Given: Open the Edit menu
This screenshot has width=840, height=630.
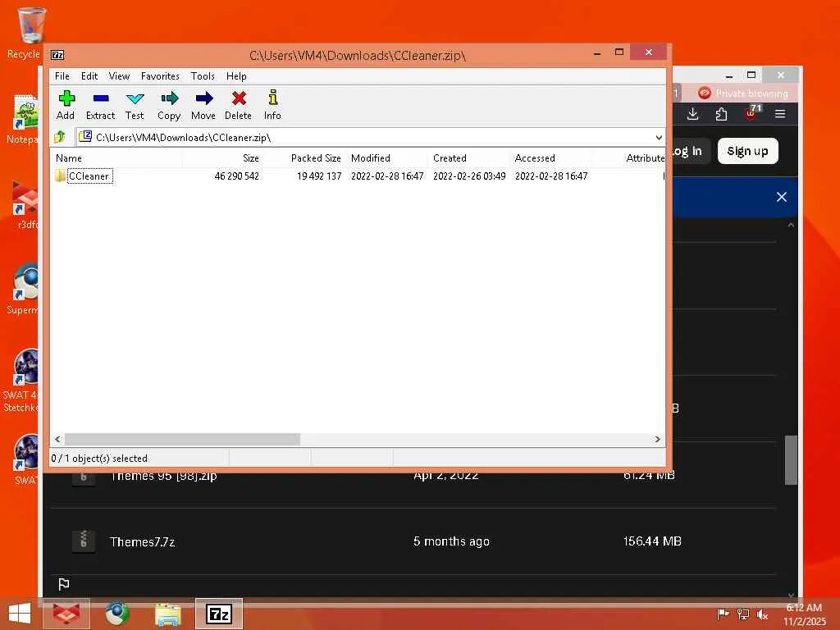Looking at the screenshot, I should [x=89, y=76].
